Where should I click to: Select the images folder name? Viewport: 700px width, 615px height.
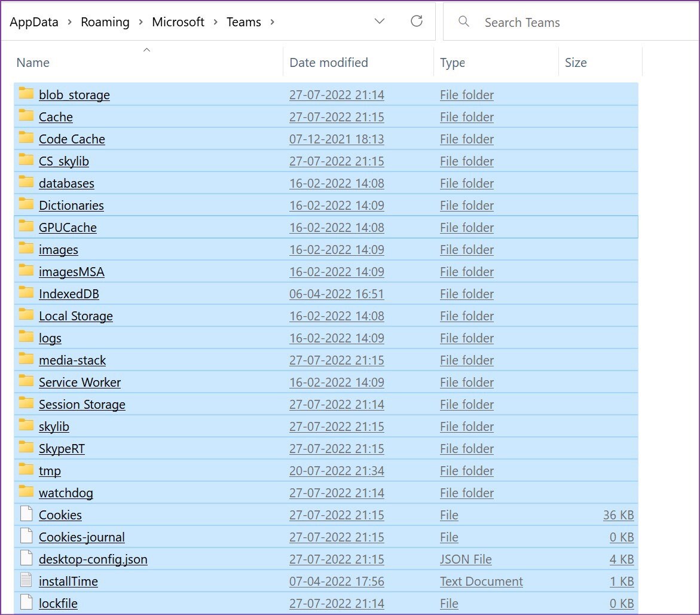click(59, 250)
